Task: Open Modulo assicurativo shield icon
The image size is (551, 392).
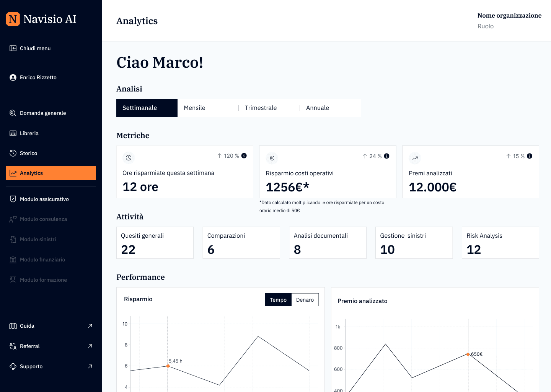Action: point(13,199)
